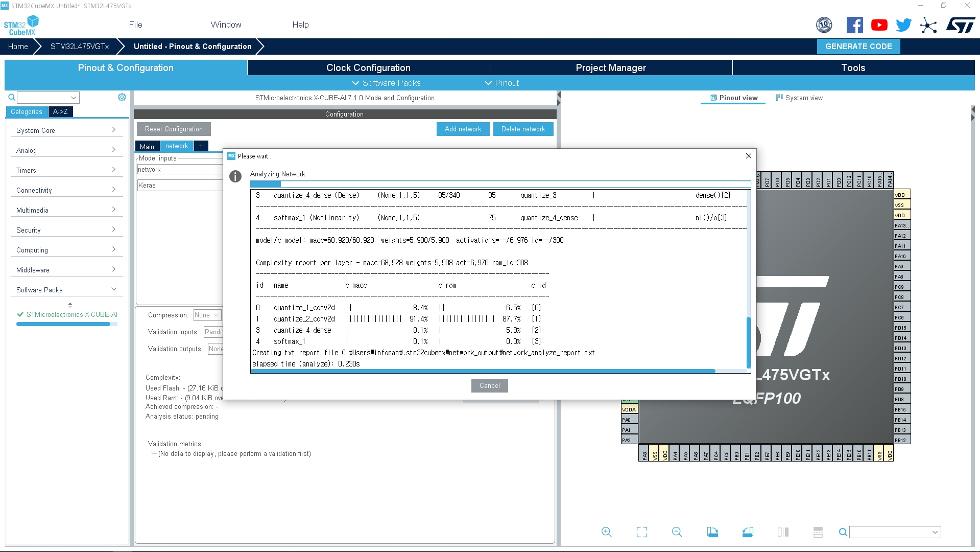Viewport: 980px width, 552px height.
Task: Click the zoom in icon under pinout
Action: pos(606,532)
